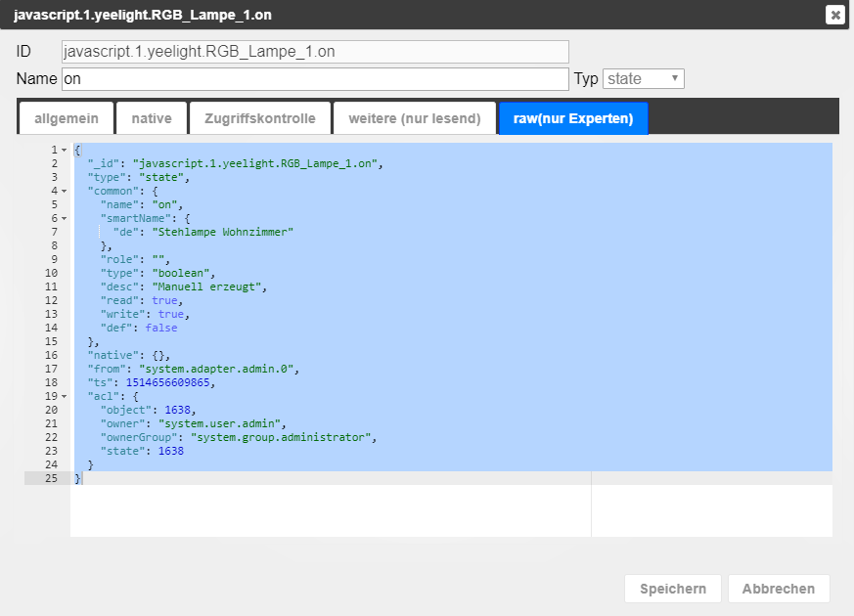
Task: Open the weitere (nur lesend) tab
Action: coord(415,118)
